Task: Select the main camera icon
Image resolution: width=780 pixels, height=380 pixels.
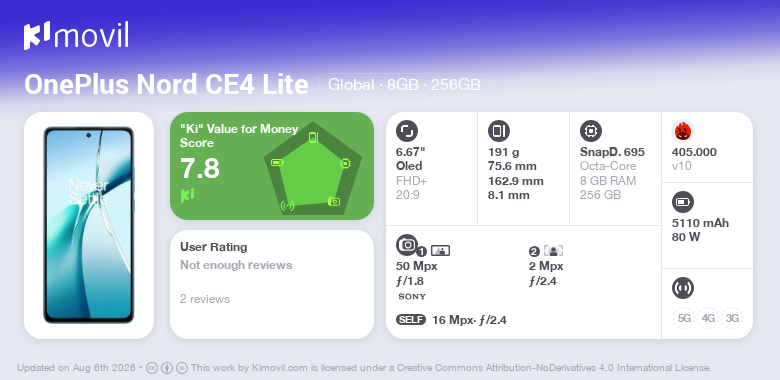Action: point(407,244)
